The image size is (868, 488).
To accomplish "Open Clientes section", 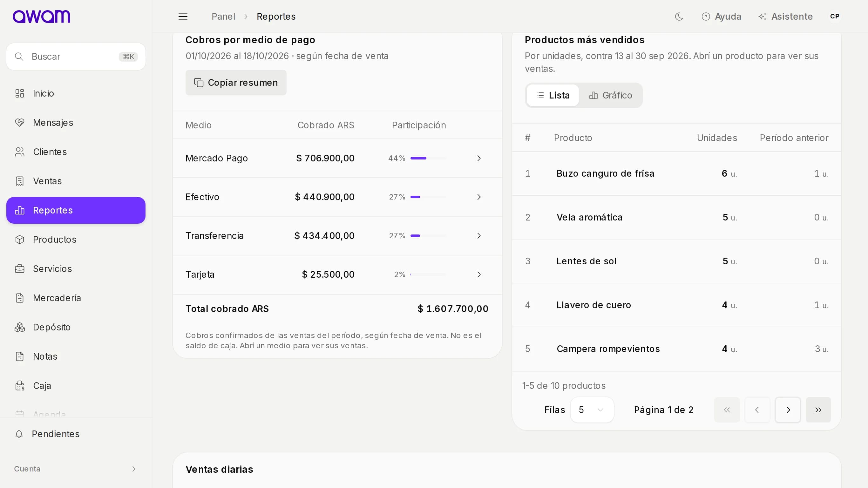I will [76, 152].
